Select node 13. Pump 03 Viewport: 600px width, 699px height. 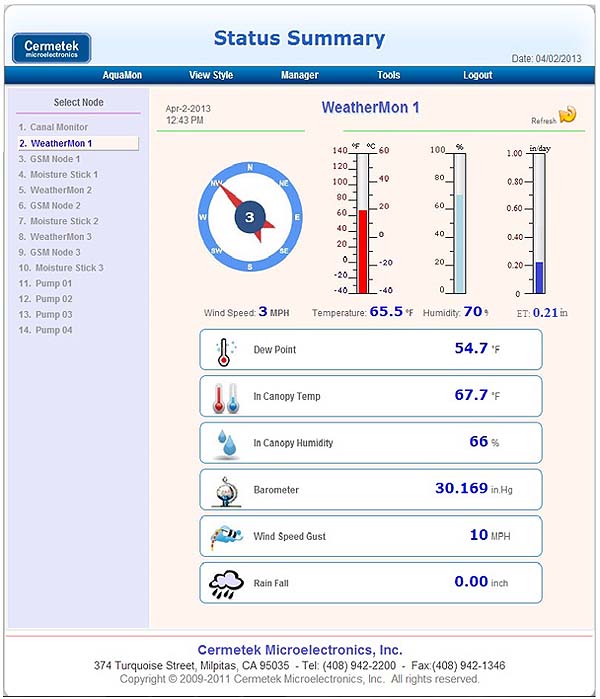(45, 315)
